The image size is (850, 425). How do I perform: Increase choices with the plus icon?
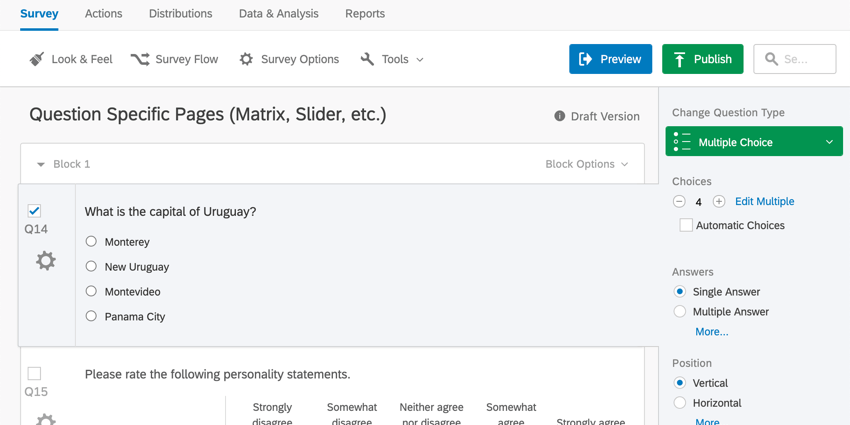point(719,202)
